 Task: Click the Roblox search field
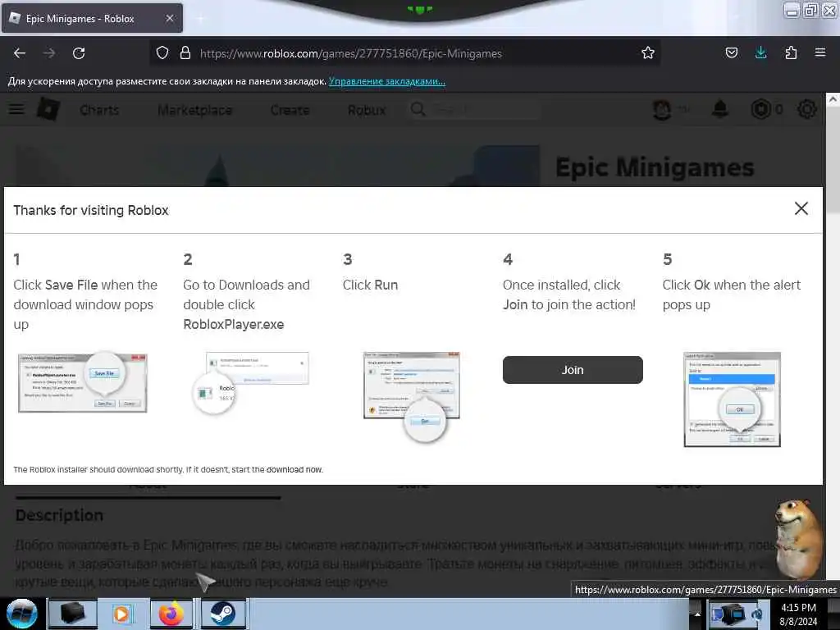pos(475,110)
